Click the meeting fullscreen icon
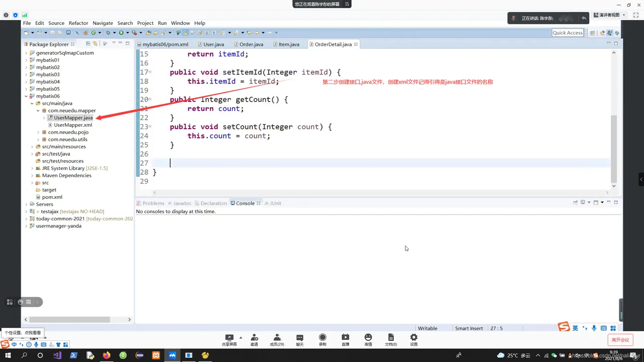 [636, 15]
